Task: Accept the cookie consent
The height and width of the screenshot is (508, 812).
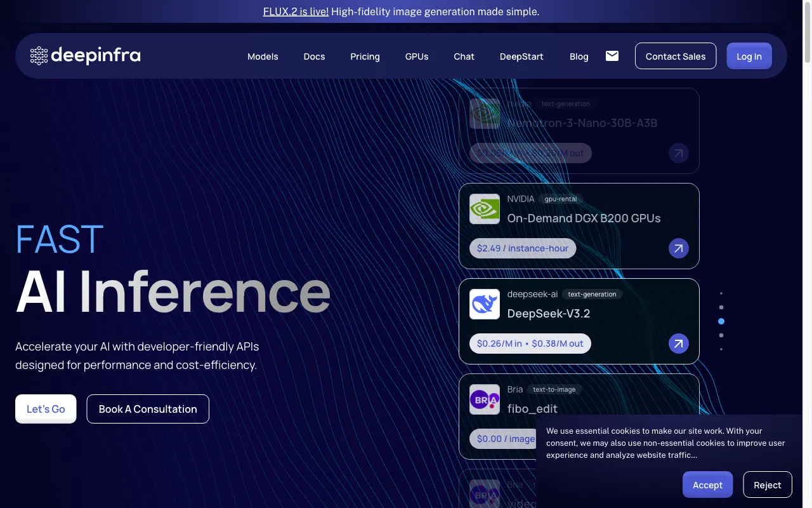Action: click(707, 485)
